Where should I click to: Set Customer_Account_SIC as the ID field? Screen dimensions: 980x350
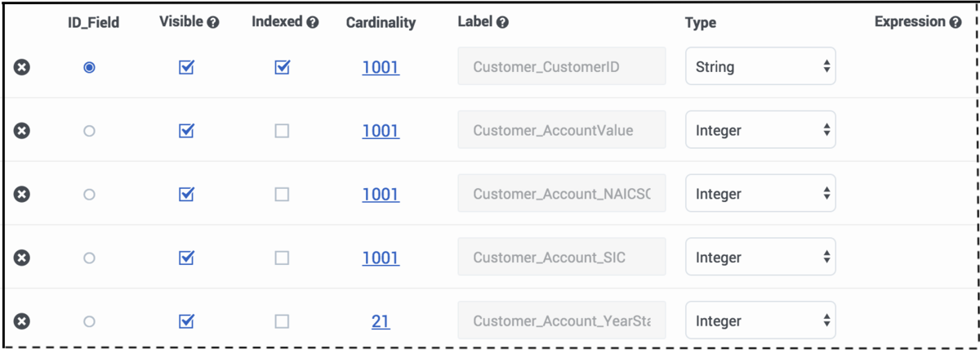[x=90, y=258]
